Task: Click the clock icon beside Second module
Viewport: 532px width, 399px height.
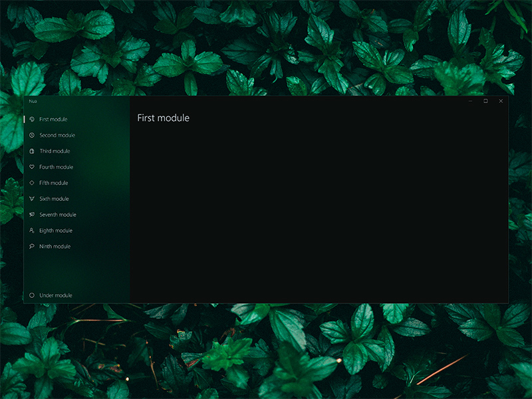Action: point(31,135)
